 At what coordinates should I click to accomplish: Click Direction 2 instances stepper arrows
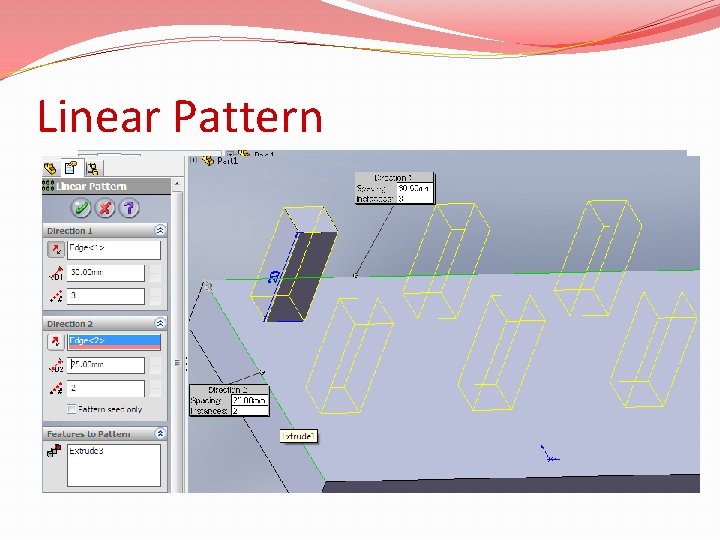point(155,388)
